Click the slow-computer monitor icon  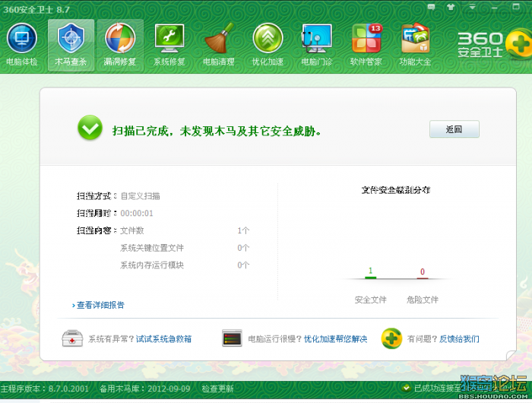[x=232, y=338]
